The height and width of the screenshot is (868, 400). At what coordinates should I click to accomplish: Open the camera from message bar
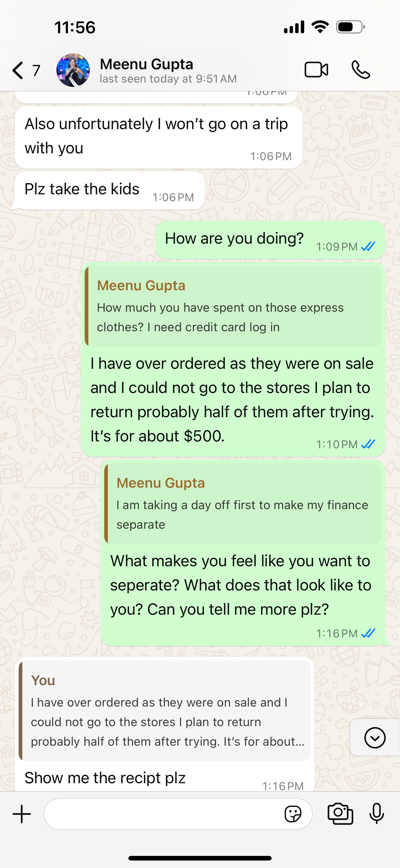(340, 814)
